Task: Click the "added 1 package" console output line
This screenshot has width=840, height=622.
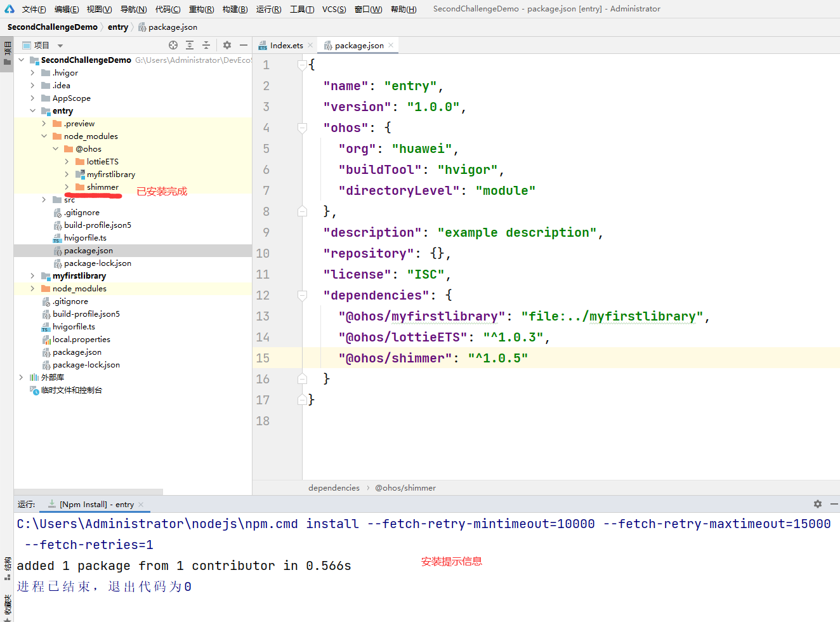Action: coord(184,566)
